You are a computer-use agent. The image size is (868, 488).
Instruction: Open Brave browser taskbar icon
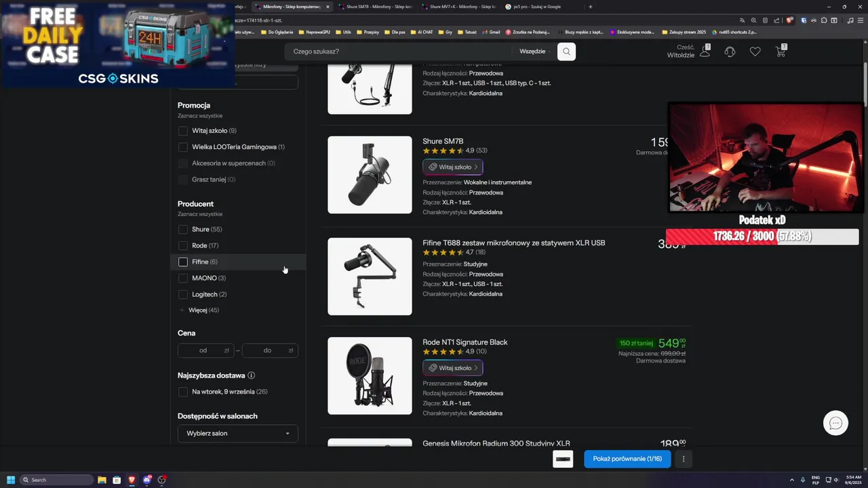click(x=132, y=480)
